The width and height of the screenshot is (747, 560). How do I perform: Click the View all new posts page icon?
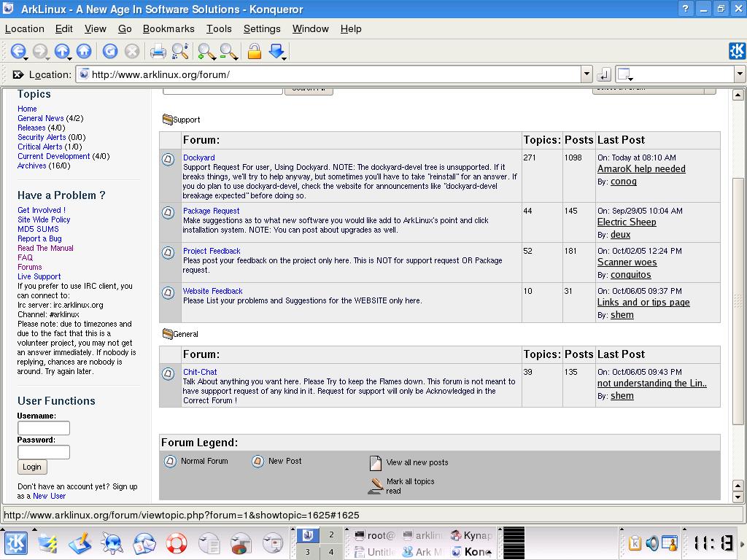tap(376, 463)
